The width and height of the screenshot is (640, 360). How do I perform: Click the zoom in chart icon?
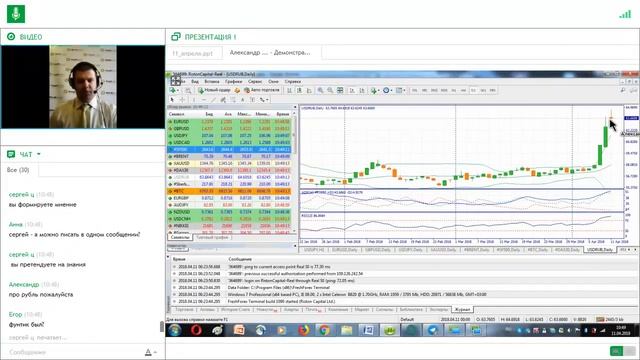pos(320,90)
